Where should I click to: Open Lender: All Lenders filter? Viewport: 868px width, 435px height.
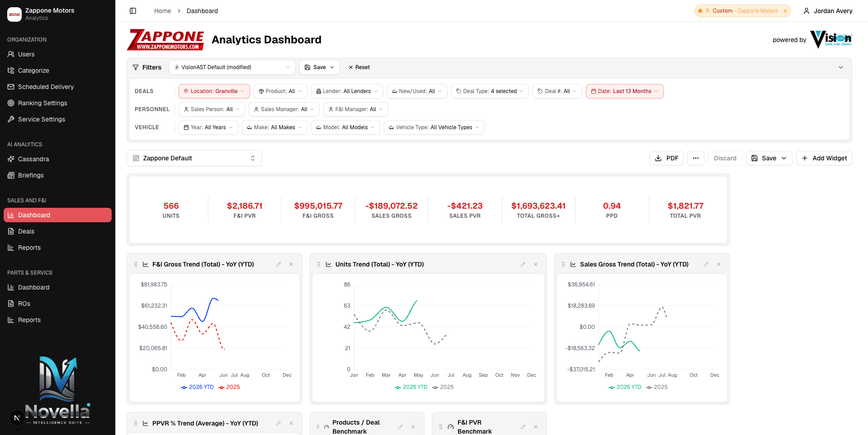[x=347, y=91]
